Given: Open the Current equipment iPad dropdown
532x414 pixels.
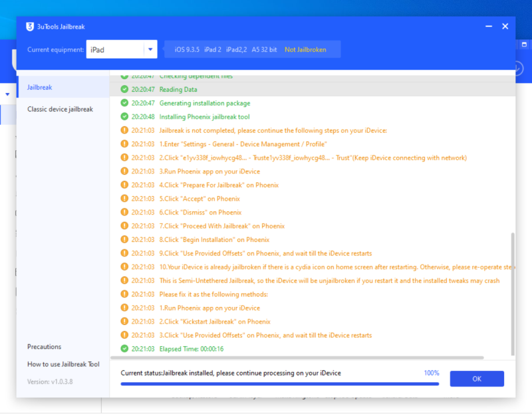Looking at the screenshot, I should tap(122, 49).
